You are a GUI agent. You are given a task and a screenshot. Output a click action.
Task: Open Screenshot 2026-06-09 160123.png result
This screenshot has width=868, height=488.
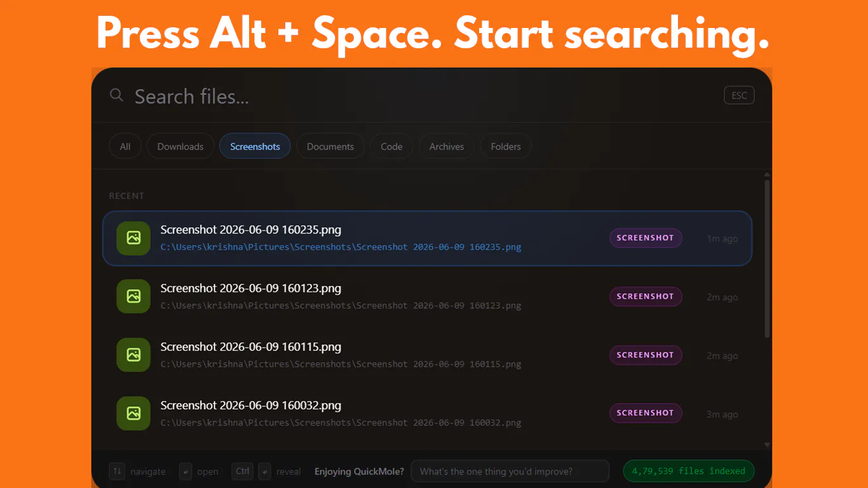tap(427, 297)
